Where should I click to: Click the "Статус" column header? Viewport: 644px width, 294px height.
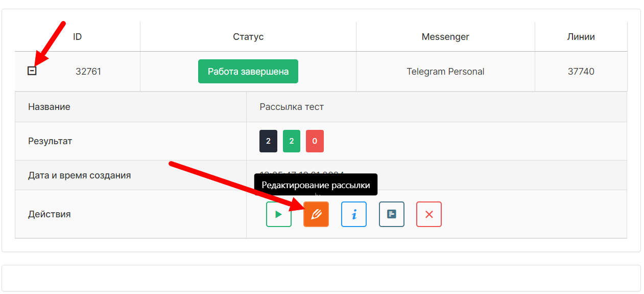pos(248,37)
